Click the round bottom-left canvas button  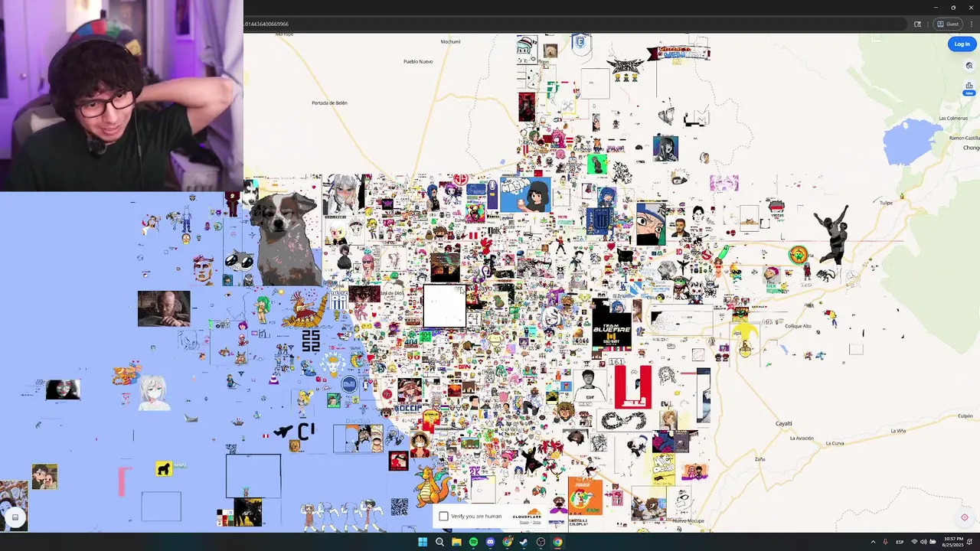[15, 517]
